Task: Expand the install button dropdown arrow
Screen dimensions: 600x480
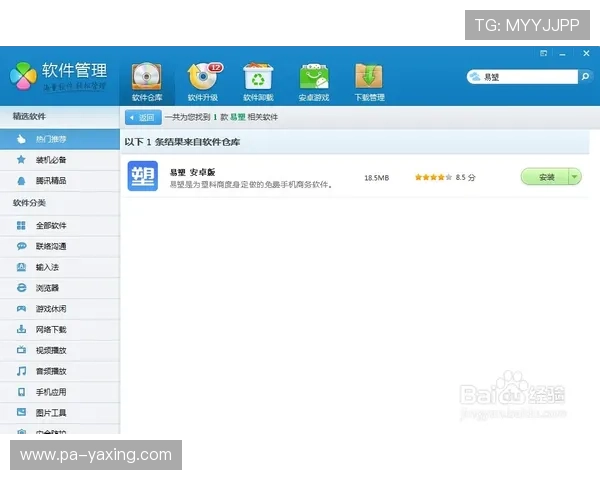Action: 575,177
